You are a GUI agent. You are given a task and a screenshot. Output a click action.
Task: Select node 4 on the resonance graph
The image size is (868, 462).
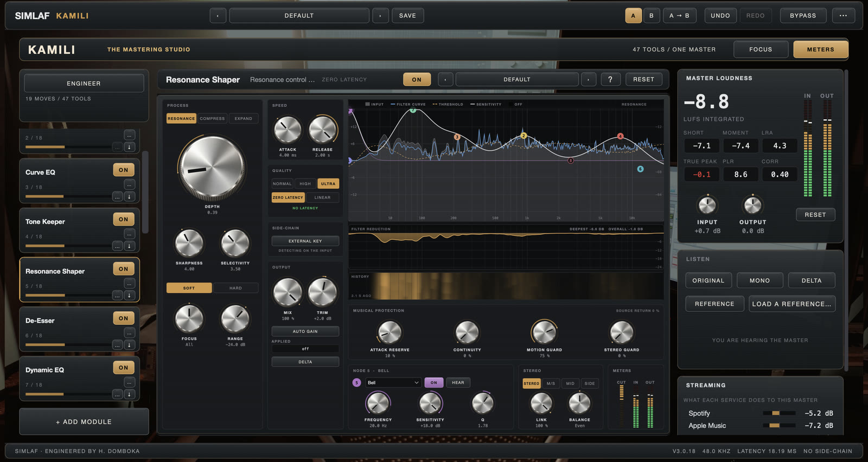620,136
